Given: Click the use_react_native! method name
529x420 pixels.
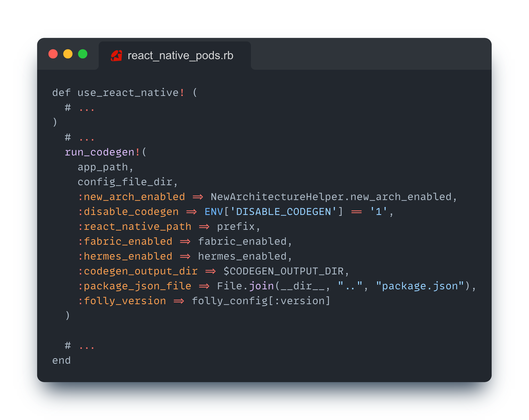Looking at the screenshot, I should [130, 93].
